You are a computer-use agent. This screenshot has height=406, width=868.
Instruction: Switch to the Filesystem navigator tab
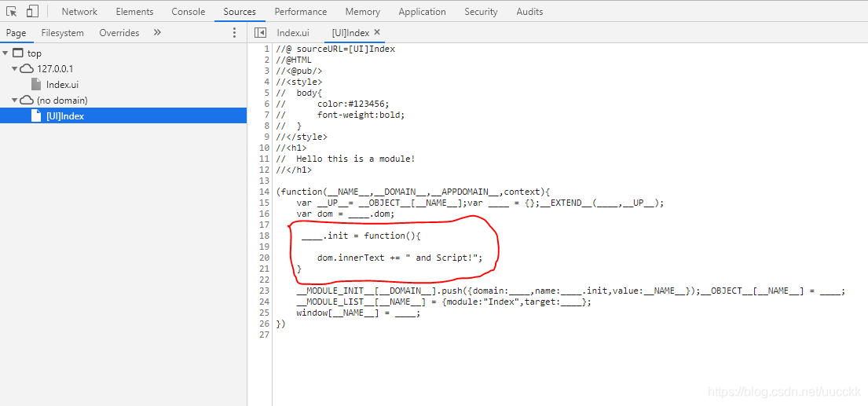point(63,33)
